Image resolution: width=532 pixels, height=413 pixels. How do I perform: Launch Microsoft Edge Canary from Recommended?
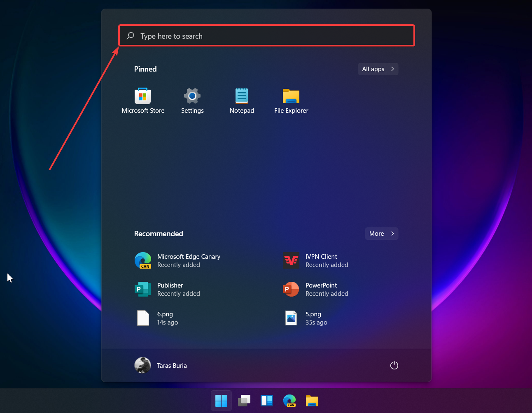coord(189,260)
